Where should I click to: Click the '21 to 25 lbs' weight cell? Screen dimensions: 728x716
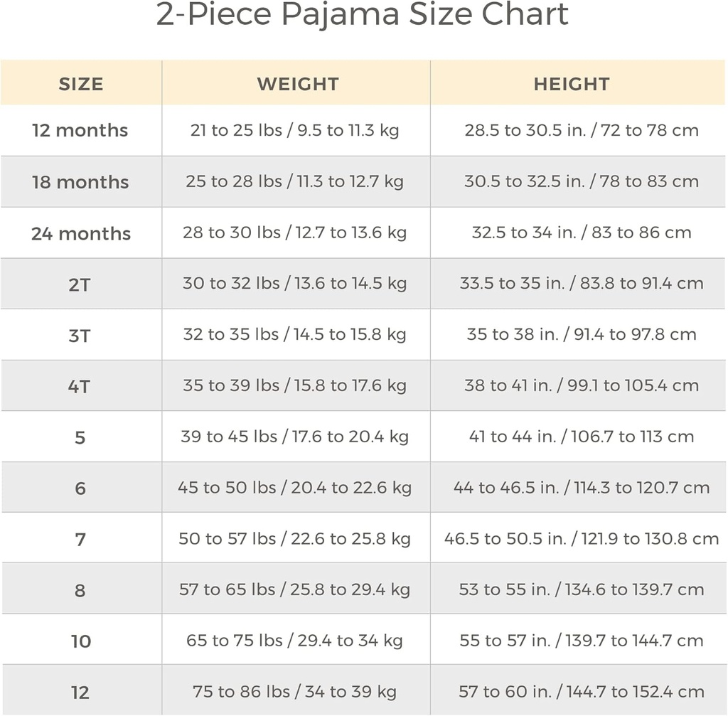pyautogui.click(x=294, y=131)
